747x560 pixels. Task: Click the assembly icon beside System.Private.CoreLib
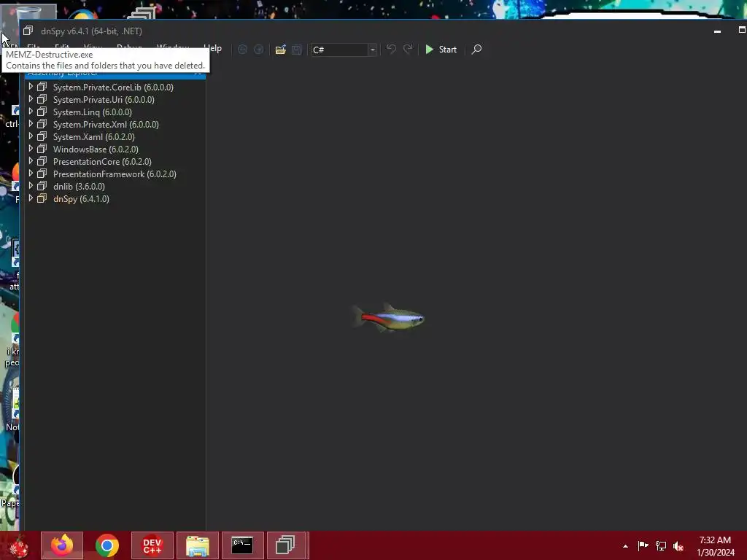(x=42, y=87)
